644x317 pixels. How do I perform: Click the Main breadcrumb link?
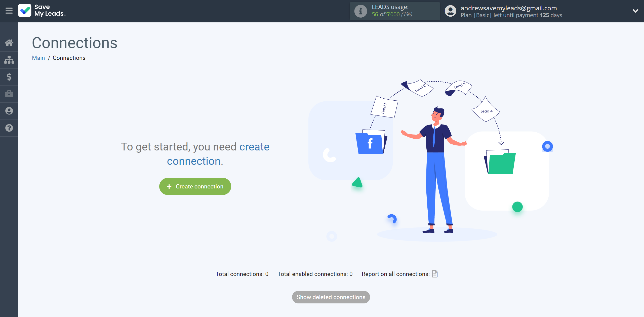point(38,58)
